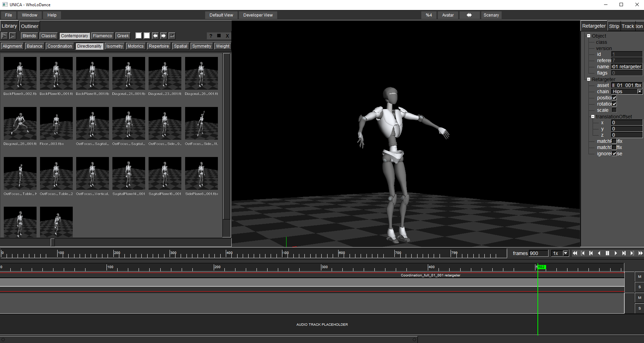Screen dimensions: 644x343
Task: Switch to the Outliner tab
Action: click(x=30, y=26)
